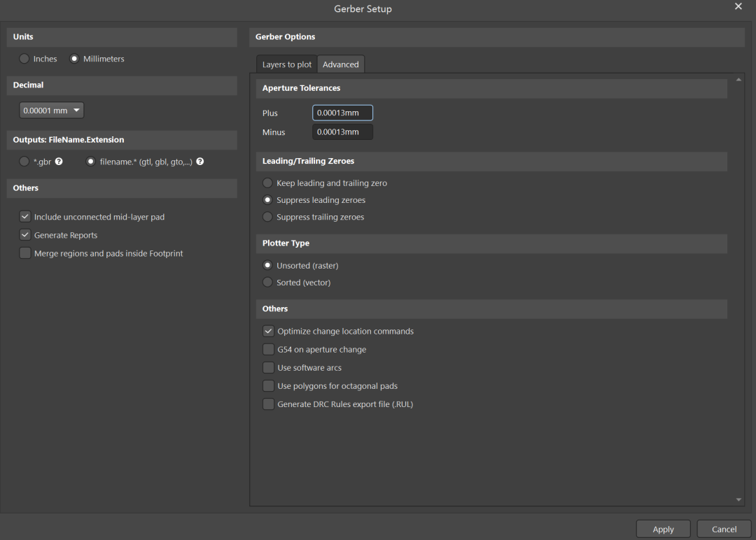Click the scrollbar down arrow in Gerber Options
Viewport: 756px width, 540px height.
point(738,499)
